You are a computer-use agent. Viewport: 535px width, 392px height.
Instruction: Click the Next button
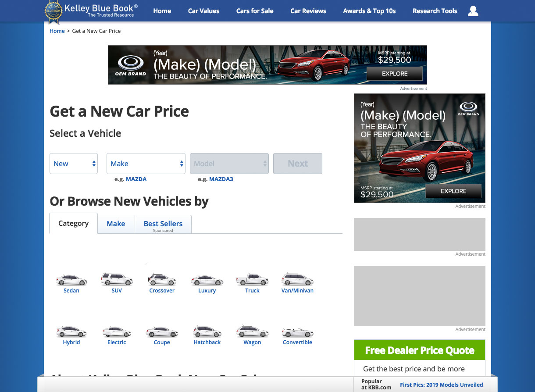[298, 164]
